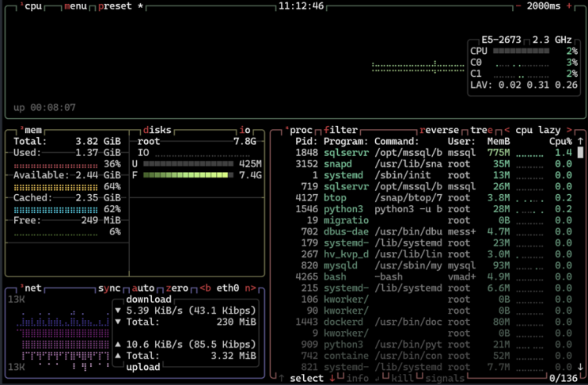The width and height of the screenshot is (588, 385).
Task: Select the dockerd process row
Action: [434, 322]
